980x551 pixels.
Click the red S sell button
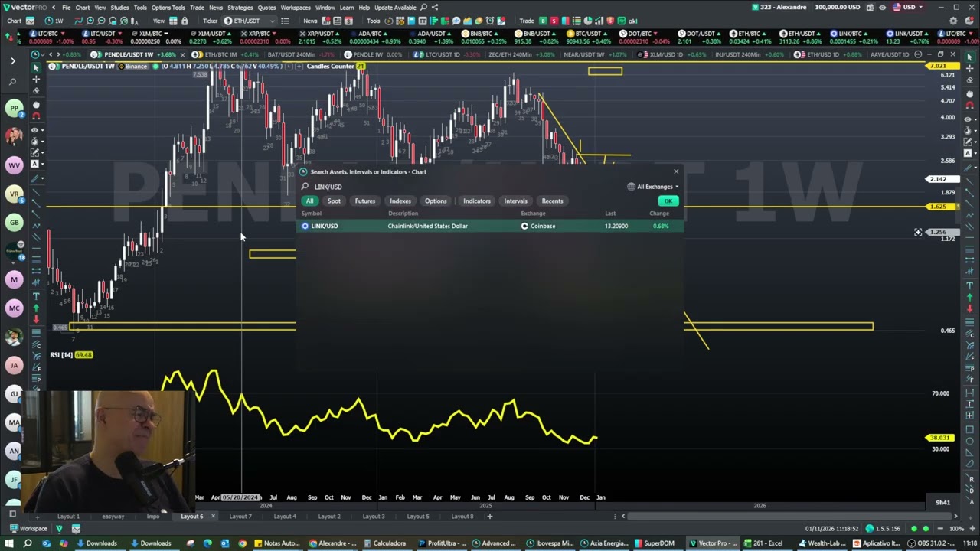point(554,21)
